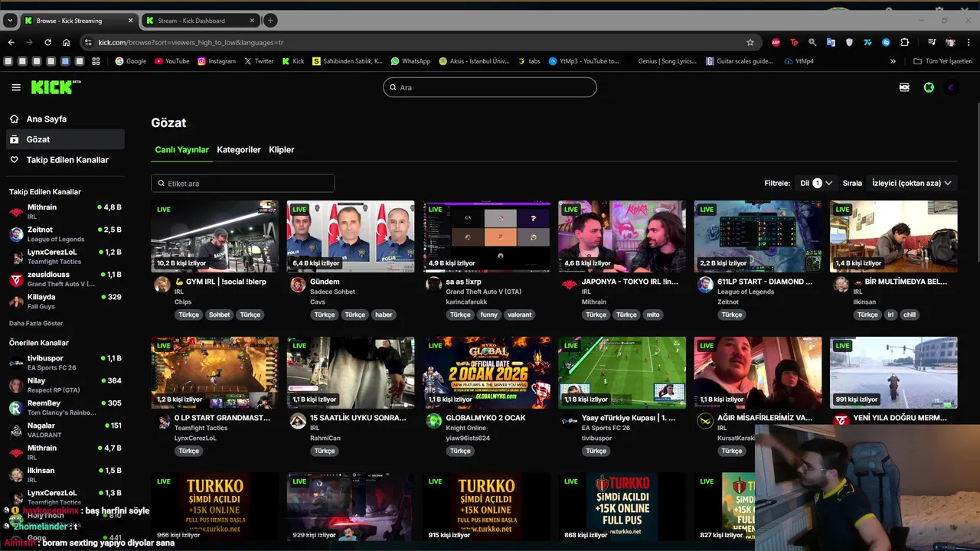Click Mithrain avatar under JAPONYA stream
This screenshot has width=980, height=551.
click(x=569, y=285)
